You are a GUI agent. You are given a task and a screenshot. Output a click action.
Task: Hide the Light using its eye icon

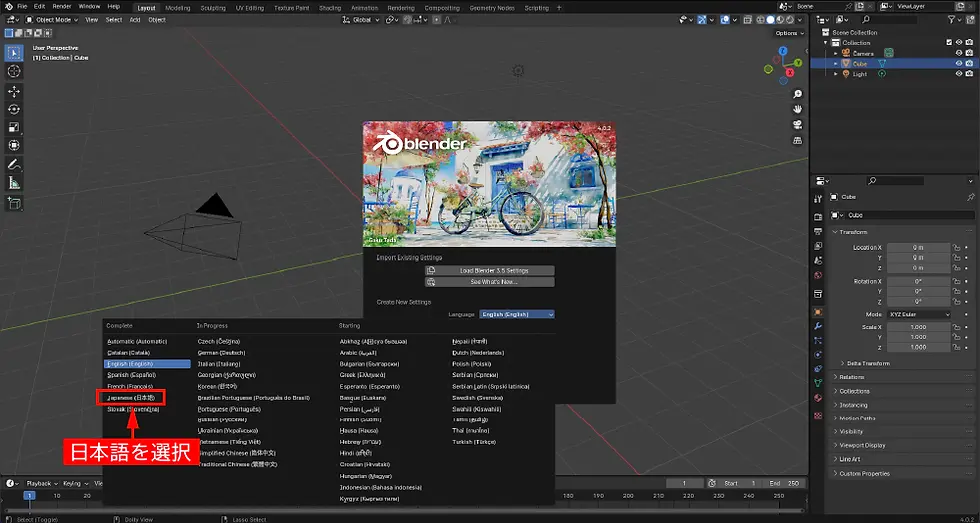(x=959, y=74)
